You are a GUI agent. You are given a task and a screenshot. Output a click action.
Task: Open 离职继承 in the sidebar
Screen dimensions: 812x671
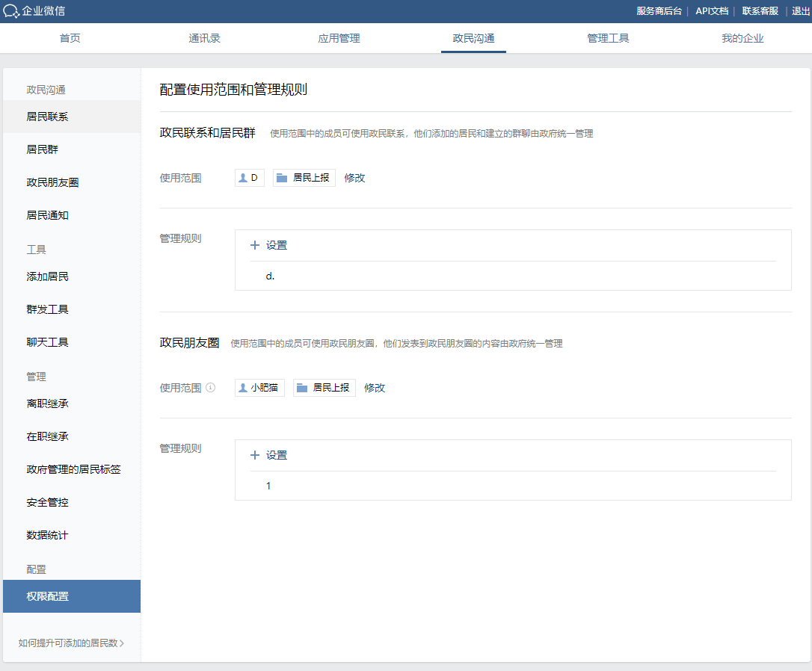tap(72, 403)
